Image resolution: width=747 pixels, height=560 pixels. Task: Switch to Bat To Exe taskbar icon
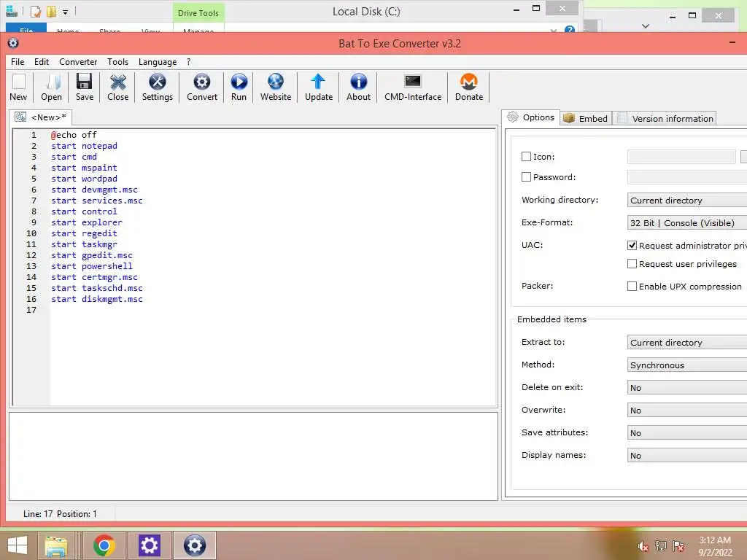(x=195, y=545)
